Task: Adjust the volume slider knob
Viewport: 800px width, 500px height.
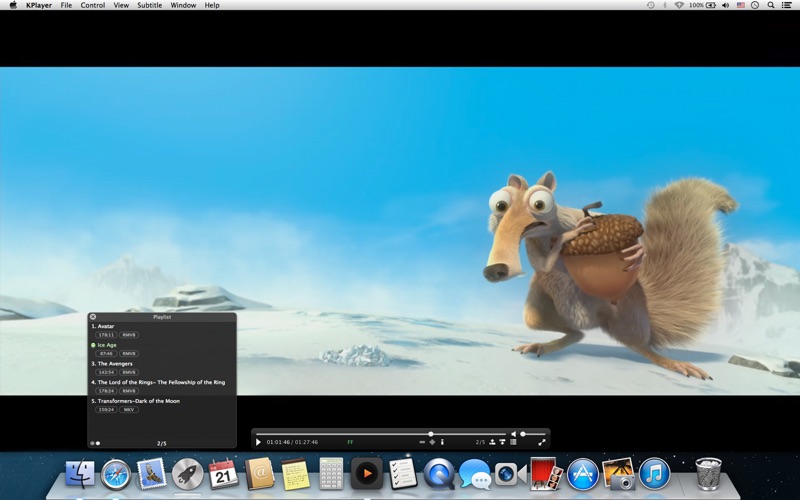Action: coord(523,434)
